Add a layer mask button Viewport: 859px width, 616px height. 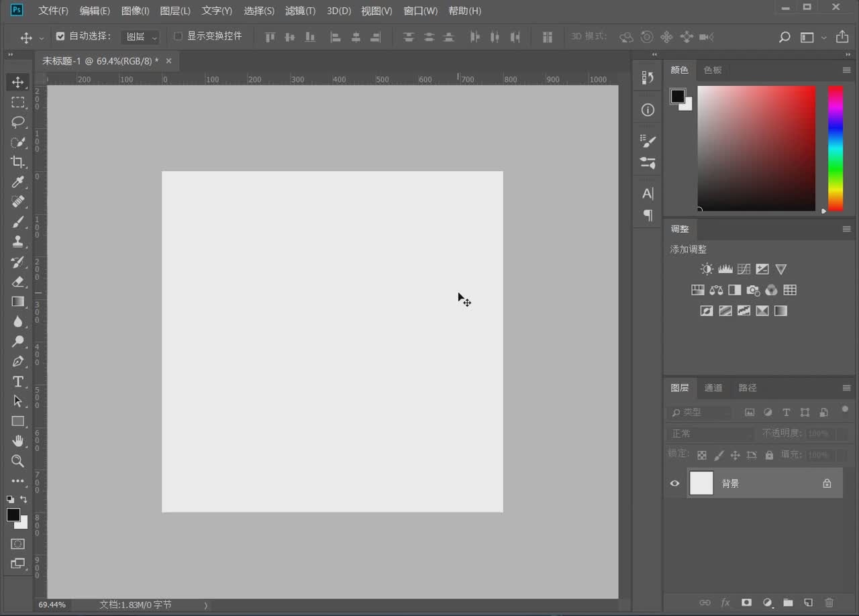(x=746, y=603)
